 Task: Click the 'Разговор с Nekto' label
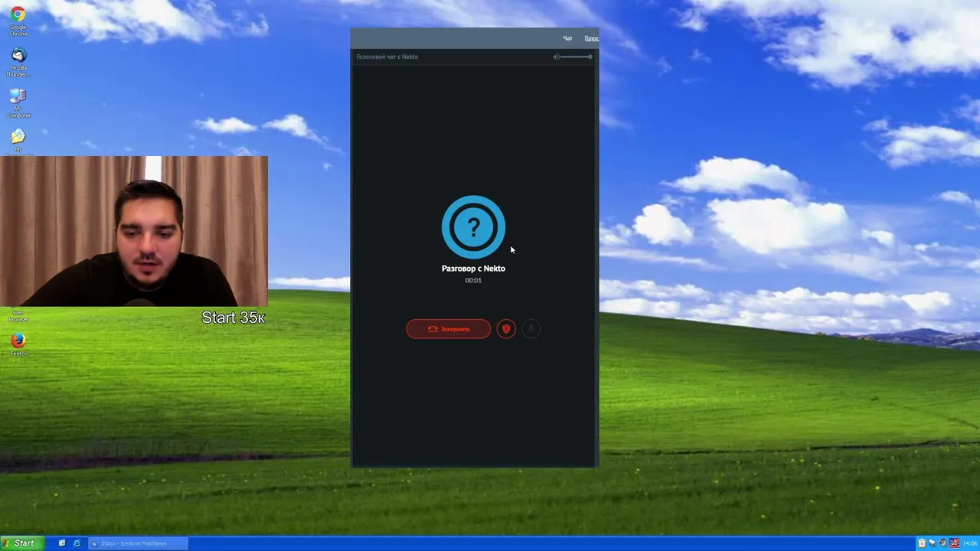click(473, 269)
